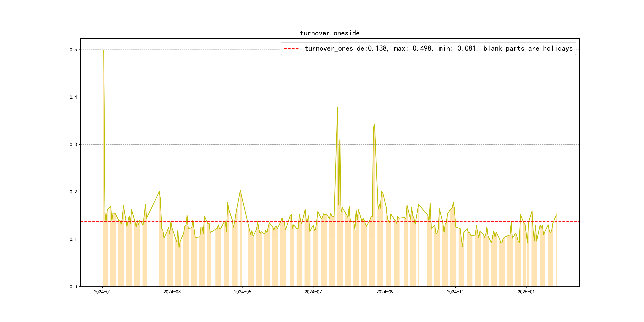Click the 2024-07 x-axis label
Screen dimensions: 644x322
click(313, 292)
